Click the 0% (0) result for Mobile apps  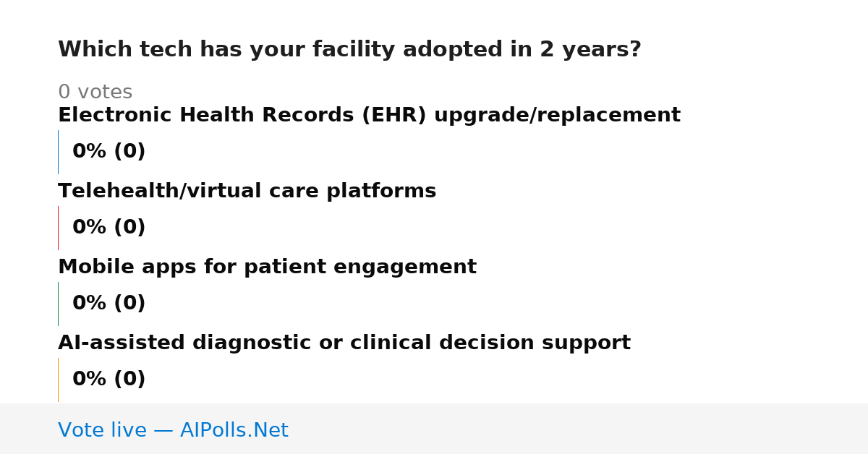pyautogui.click(x=109, y=304)
